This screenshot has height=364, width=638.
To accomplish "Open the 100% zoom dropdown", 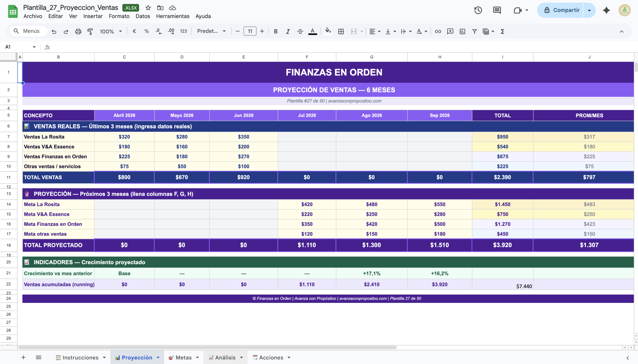I will coord(111,32).
